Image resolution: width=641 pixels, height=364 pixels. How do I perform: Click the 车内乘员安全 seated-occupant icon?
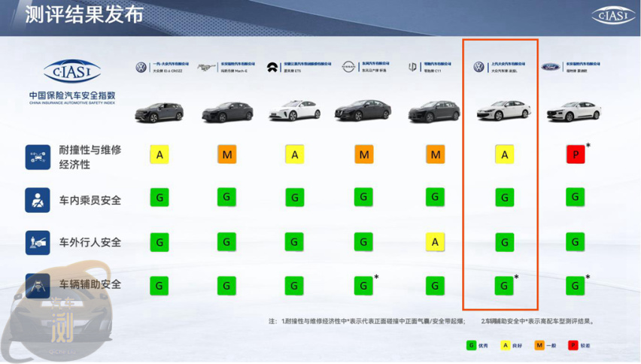click(38, 200)
